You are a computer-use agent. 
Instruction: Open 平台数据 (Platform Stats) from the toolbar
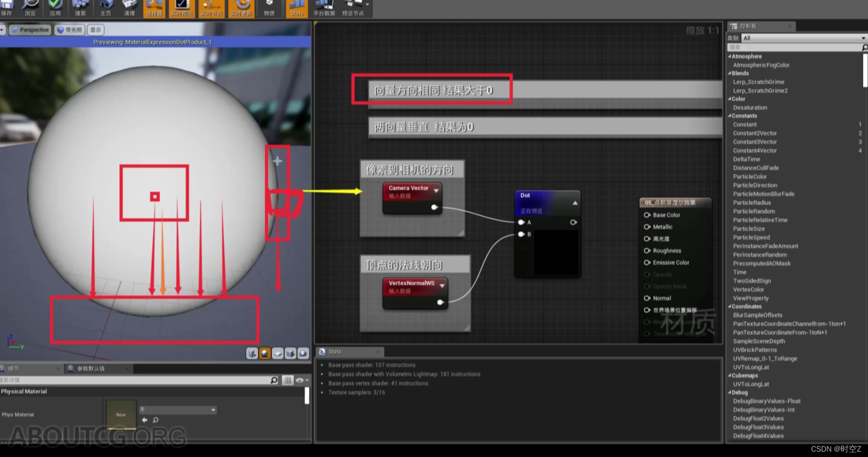(x=323, y=7)
